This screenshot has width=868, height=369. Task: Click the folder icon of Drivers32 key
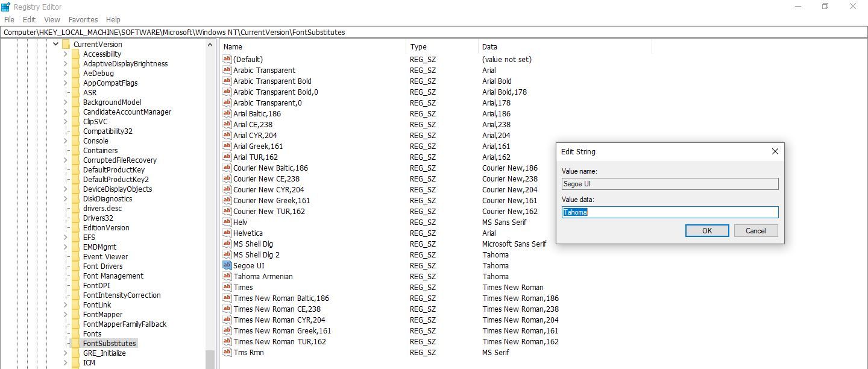pyautogui.click(x=75, y=218)
